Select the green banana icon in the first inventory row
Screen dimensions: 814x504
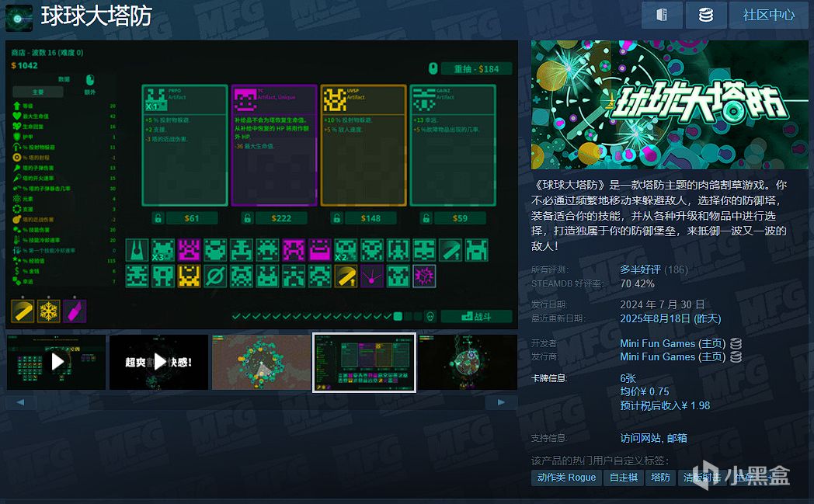[450, 250]
